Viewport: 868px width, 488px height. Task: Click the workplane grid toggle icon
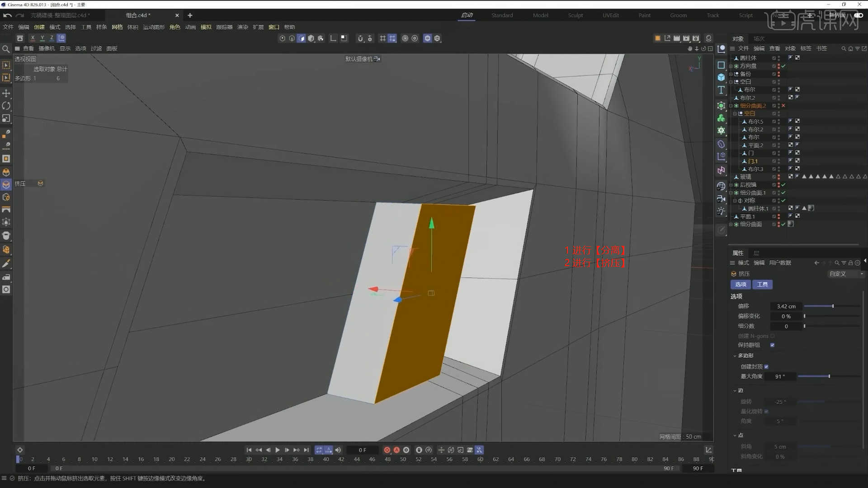[382, 38]
